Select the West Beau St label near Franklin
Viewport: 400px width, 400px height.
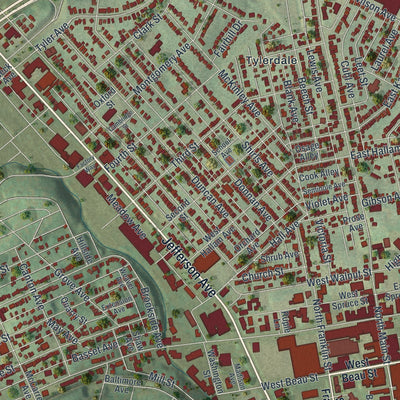290,382
